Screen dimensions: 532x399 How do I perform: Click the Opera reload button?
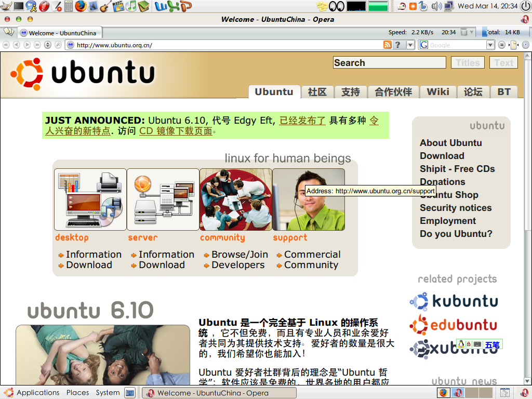[47, 45]
